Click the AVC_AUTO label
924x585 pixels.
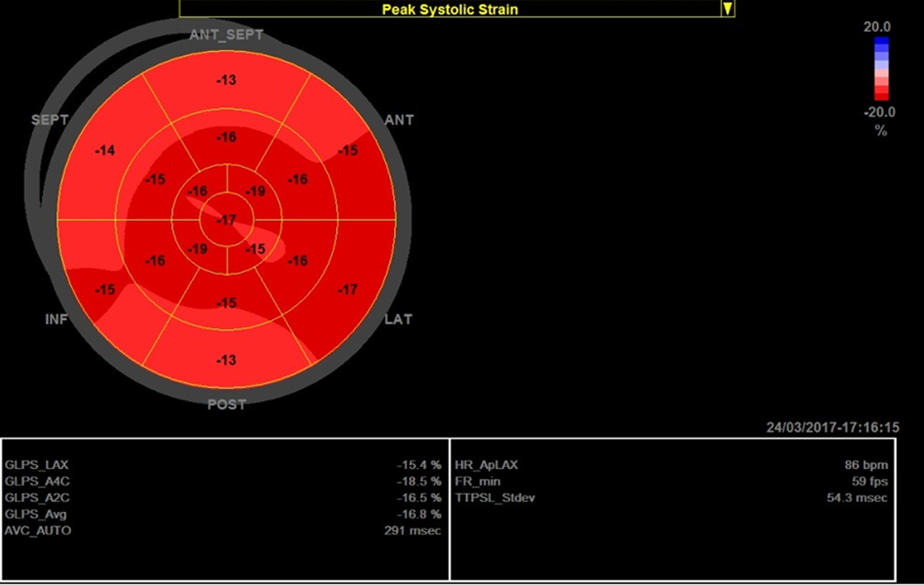(x=38, y=531)
